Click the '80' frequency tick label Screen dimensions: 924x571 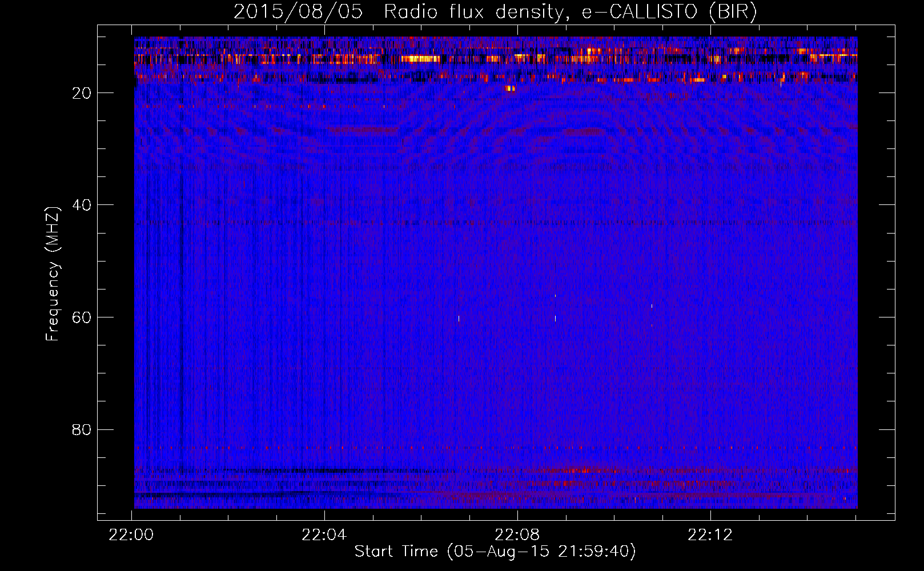(82, 429)
